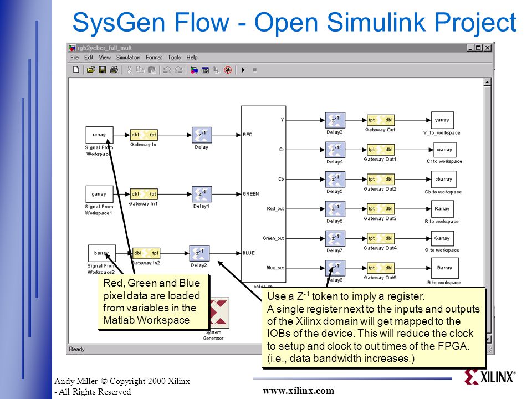Viewport: 532px width, 399px height.
Task: Open the Simulation menu
Action: coord(128,57)
